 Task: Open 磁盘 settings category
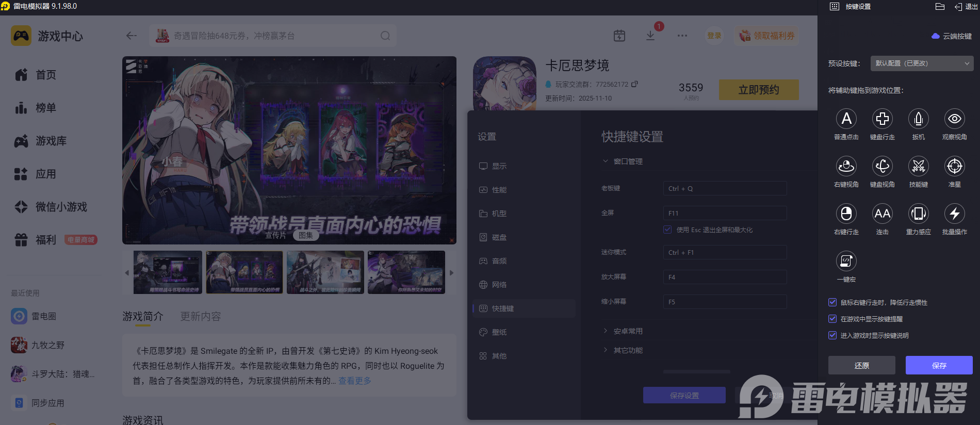pos(524,237)
